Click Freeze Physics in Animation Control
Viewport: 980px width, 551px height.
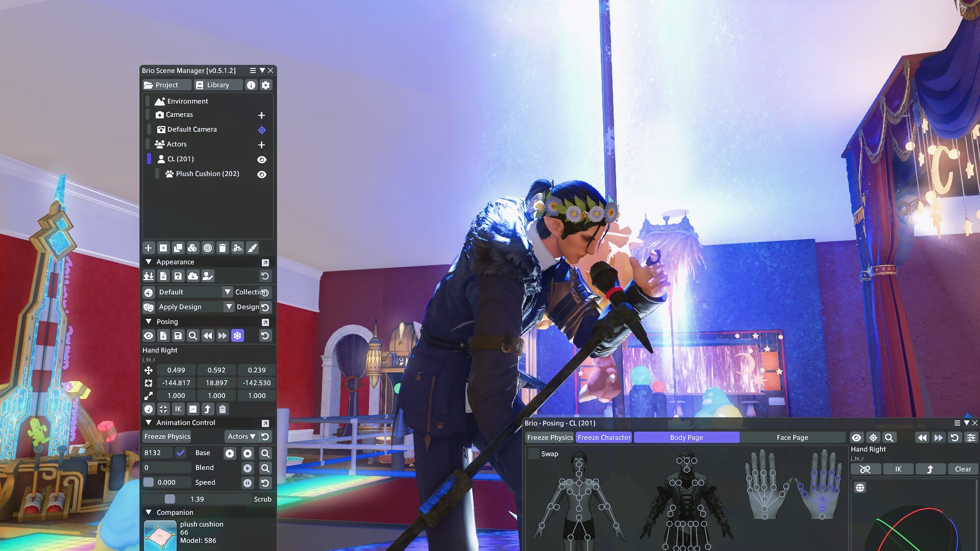coord(167,437)
